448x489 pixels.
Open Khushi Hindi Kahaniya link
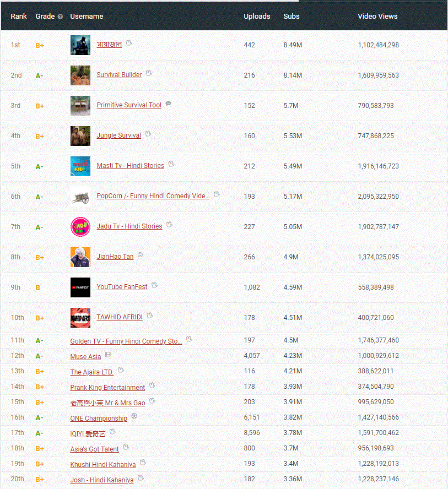pyautogui.click(x=103, y=464)
